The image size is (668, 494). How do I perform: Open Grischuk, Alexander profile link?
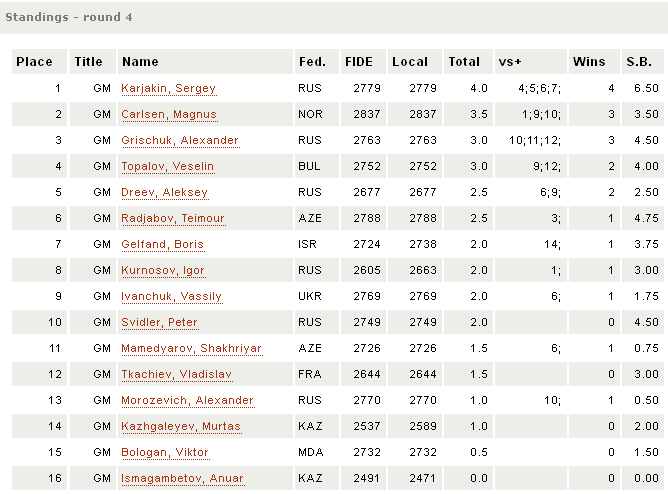point(179,141)
